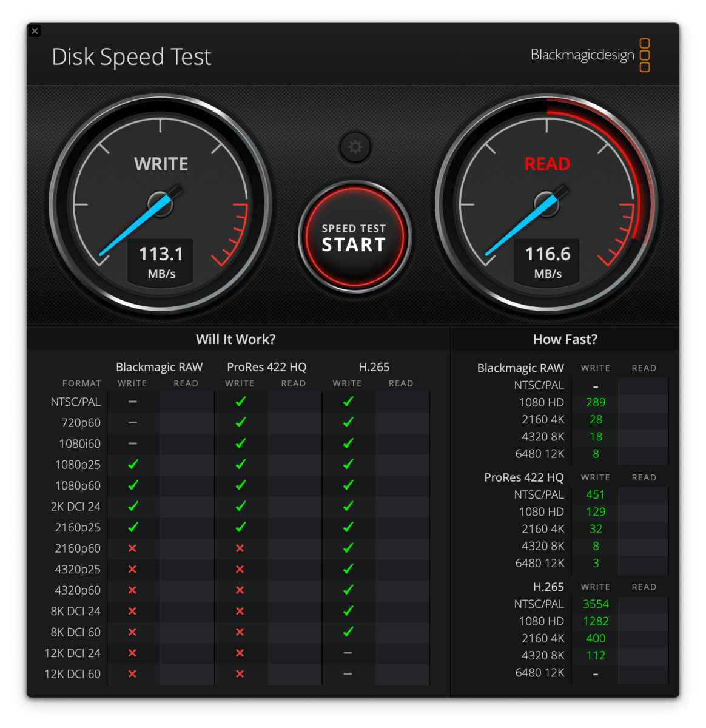The image size is (706, 728).
Task: Click ProRes 422 HQ red cross for 8K DCI 60
Action: click(x=240, y=632)
